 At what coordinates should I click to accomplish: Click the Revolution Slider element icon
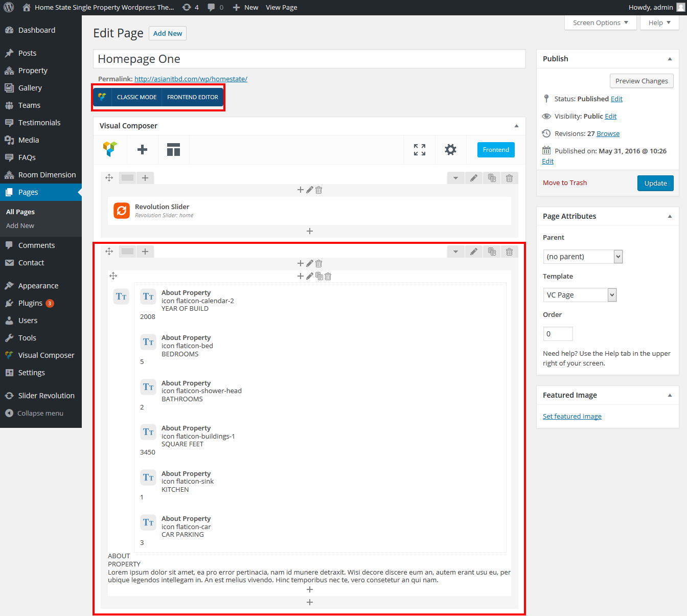tap(122, 211)
